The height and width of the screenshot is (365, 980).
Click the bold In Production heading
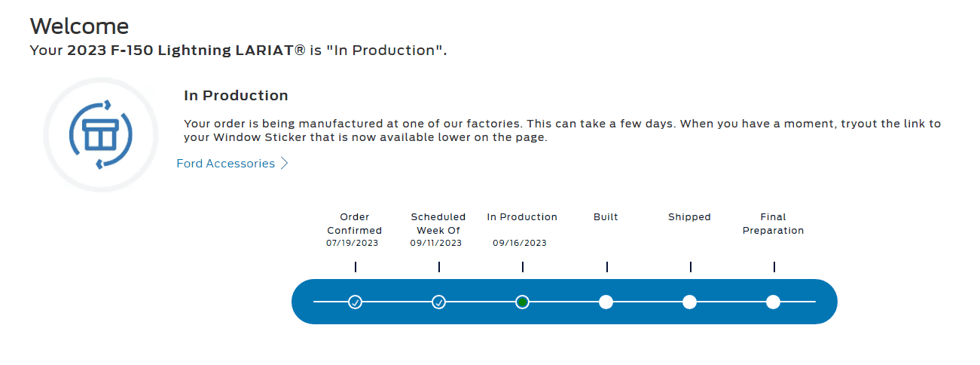pos(236,96)
